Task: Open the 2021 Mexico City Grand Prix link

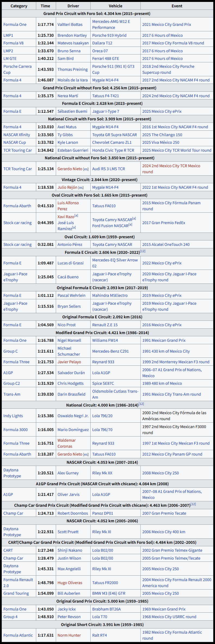Action: click(x=167, y=25)
